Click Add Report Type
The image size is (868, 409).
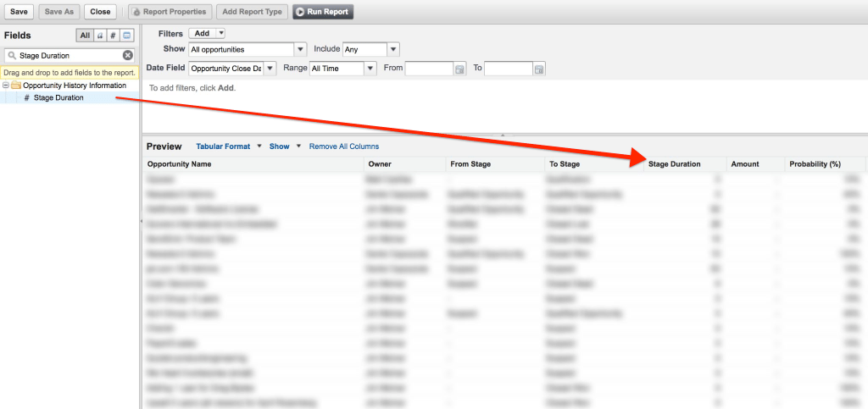pos(252,11)
